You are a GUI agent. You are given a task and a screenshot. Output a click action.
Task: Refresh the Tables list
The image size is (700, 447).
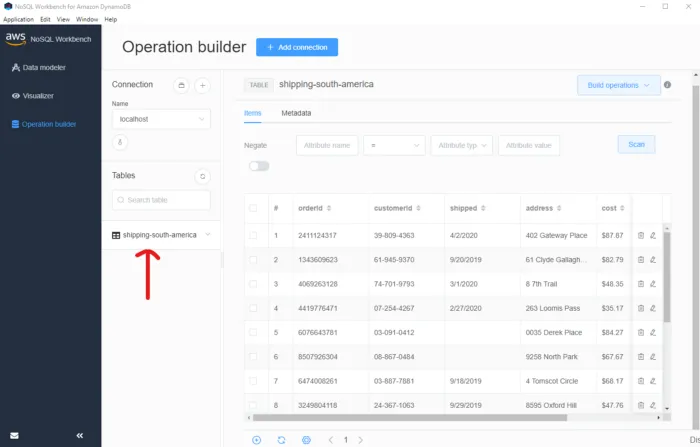202,176
